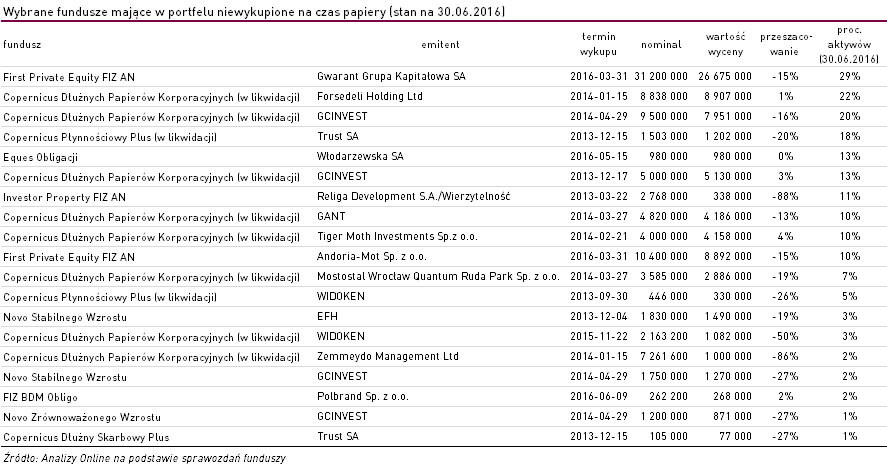887x467 pixels.
Task: Click redemption date '2013-03-22'
Action: click(x=599, y=196)
